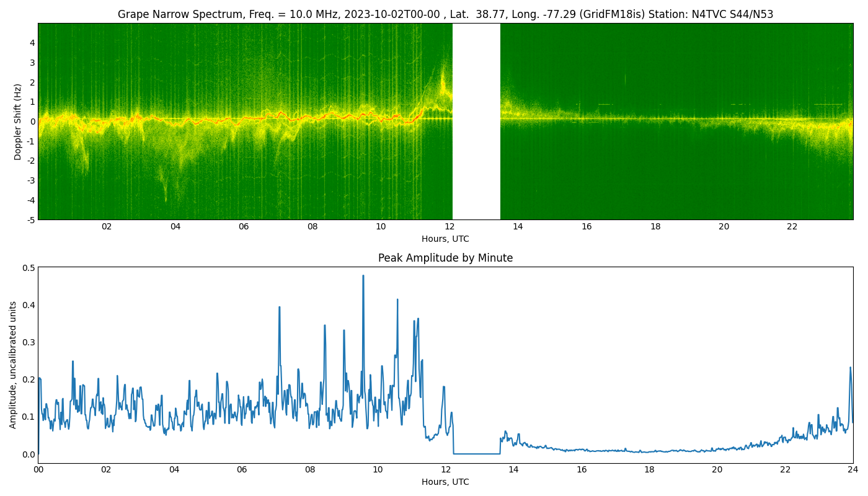
Task: Select the amplitude spike just after hour 07
Action: pos(279,308)
